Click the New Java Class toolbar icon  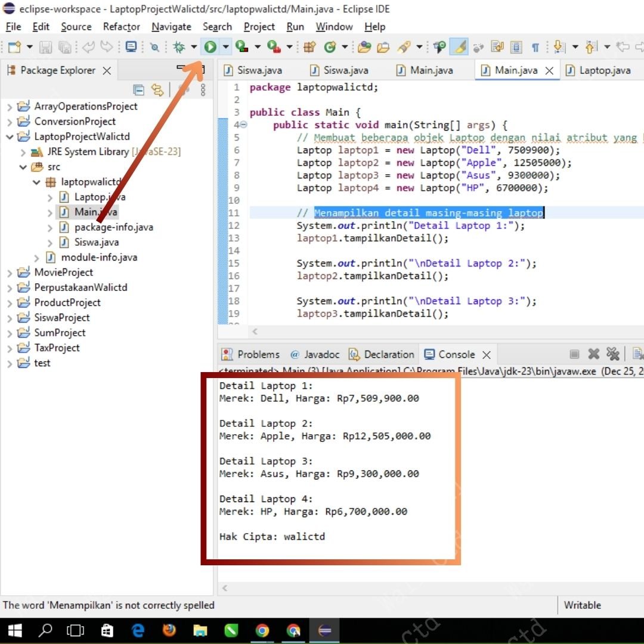point(330,47)
